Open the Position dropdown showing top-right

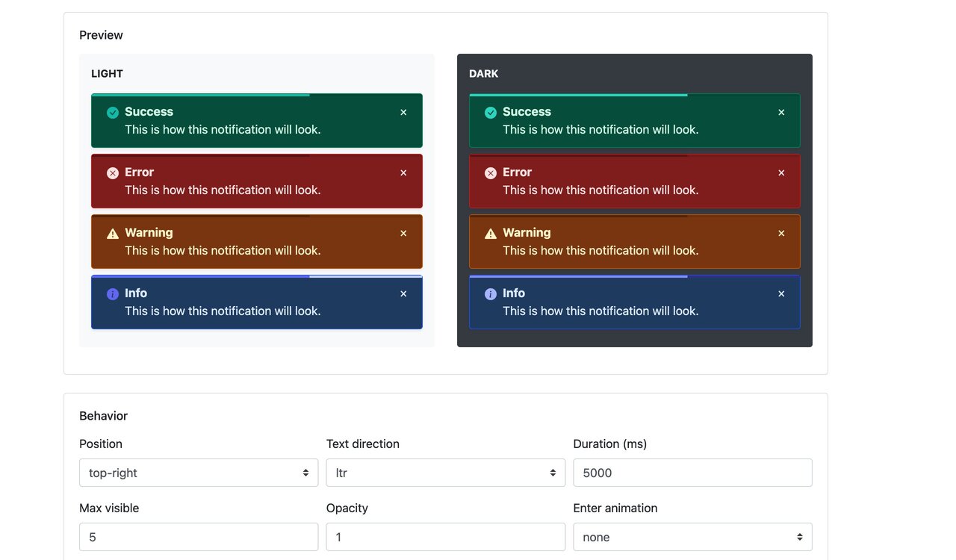(199, 473)
